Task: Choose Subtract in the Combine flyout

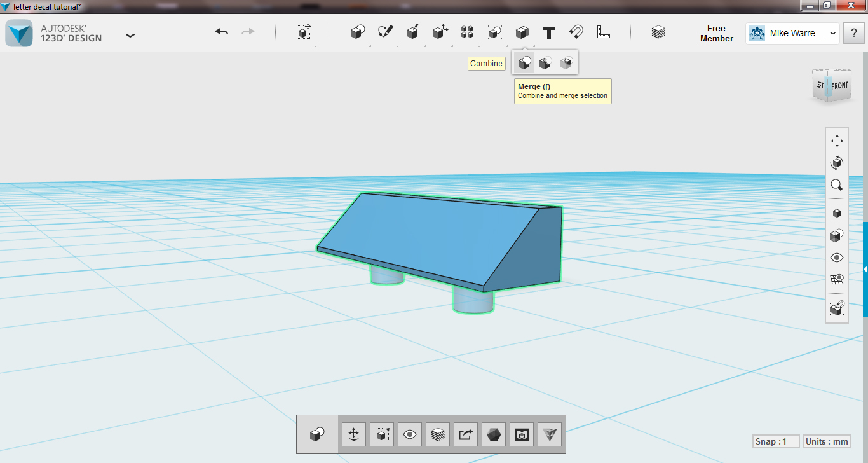Action: pyautogui.click(x=545, y=63)
